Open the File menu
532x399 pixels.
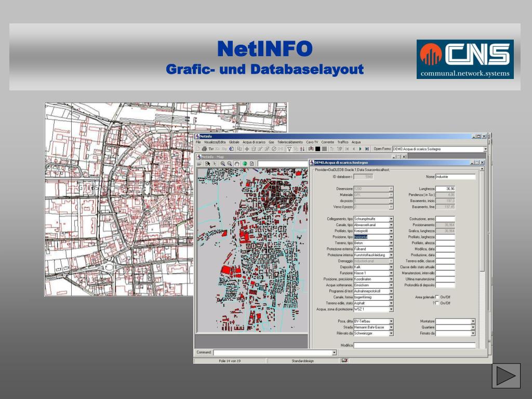(x=198, y=142)
